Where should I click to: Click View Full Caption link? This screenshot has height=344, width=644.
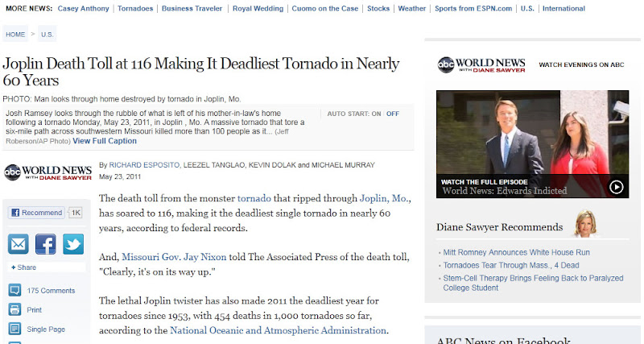point(105,141)
